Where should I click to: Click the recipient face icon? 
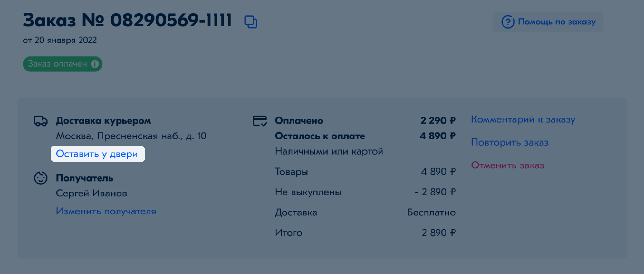(40, 178)
